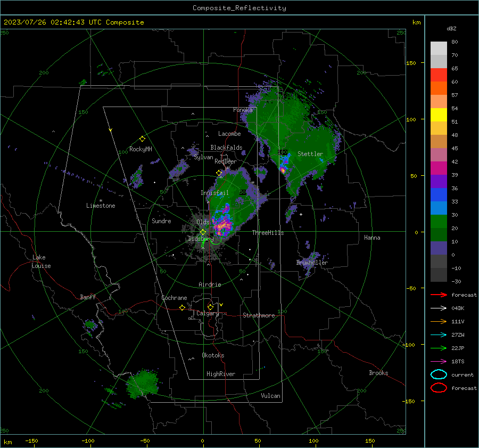Click the Limestone label
This screenshot has width=479, height=448.
click(x=101, y=206)
